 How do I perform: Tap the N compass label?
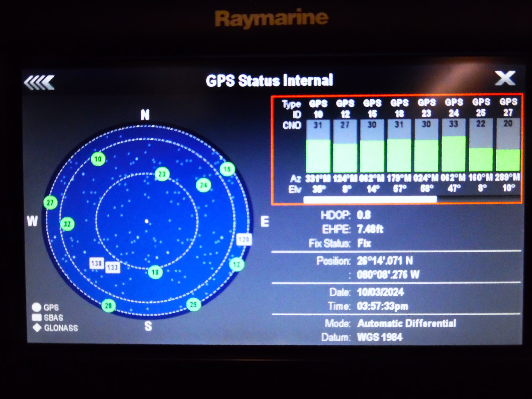pos(145,115)
